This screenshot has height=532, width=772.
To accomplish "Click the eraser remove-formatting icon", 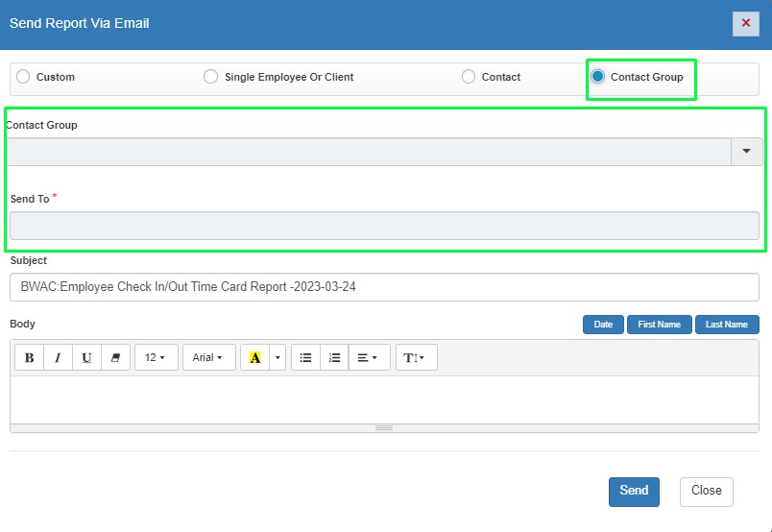I will [x=115, y=357].
